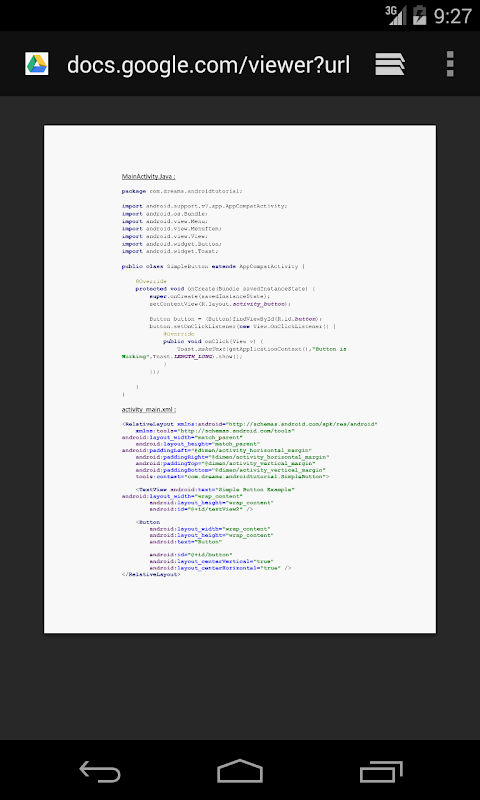This screenshot has height=800, width=480.
Task: Click the "<RelativeLayout xmlns:android=" line
Action: (250, 424)
